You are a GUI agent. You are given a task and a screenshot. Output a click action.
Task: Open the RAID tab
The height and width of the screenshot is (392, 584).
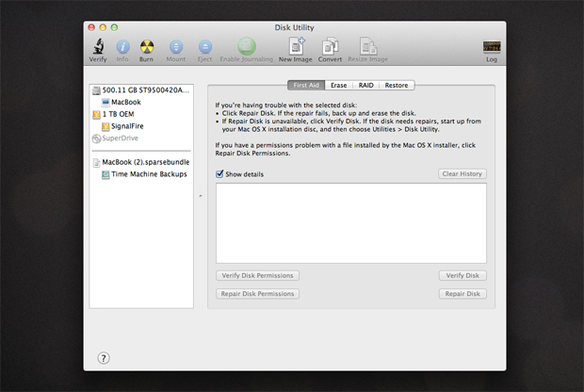[365, 85]
